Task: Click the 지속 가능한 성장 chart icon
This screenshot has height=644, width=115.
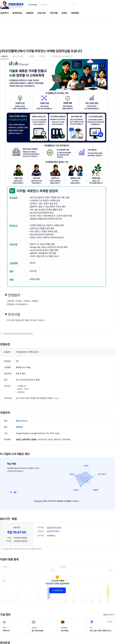Action: [92, 98]
